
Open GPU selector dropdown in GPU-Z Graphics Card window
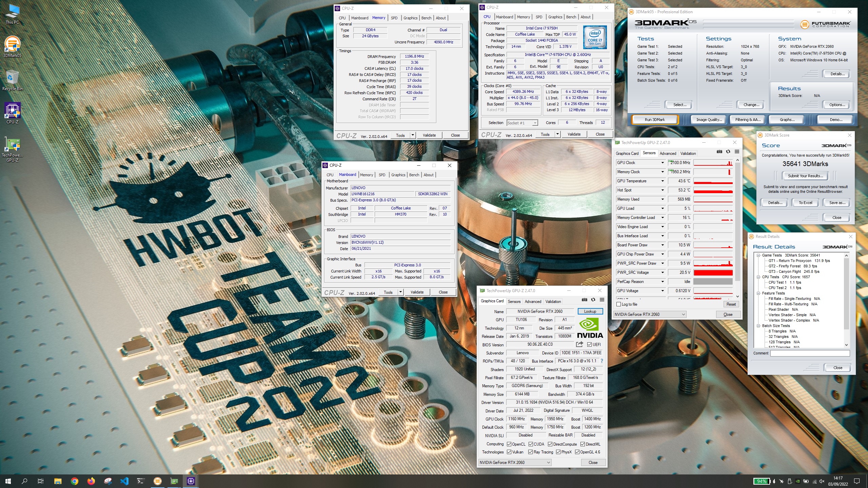coord(515,463)
